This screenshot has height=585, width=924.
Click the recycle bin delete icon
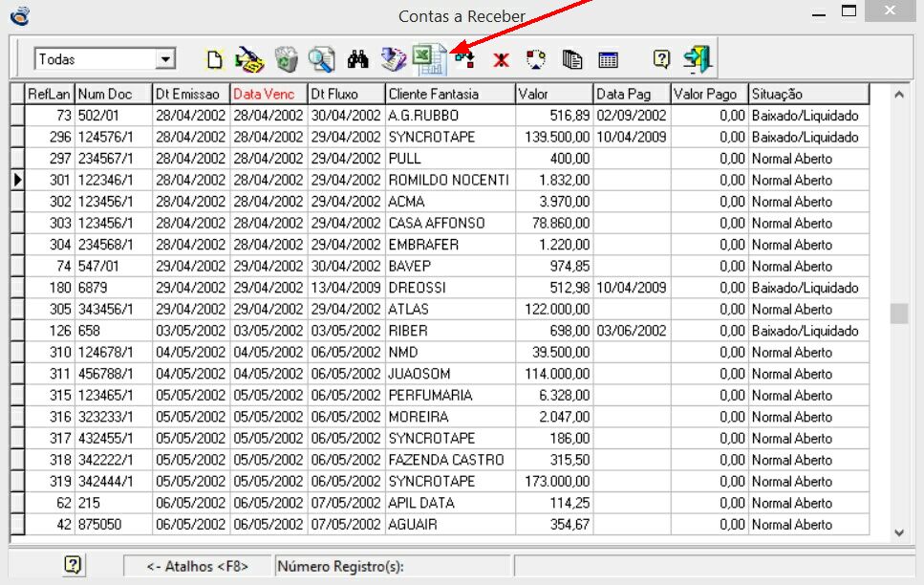287,59
